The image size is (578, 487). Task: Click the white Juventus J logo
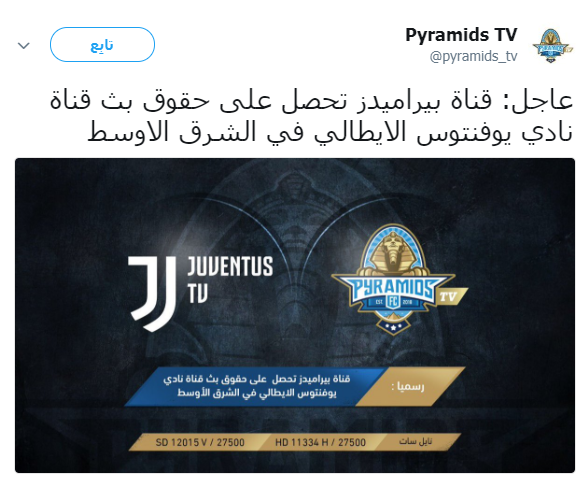pyautogui.click(x=152, y=293)
